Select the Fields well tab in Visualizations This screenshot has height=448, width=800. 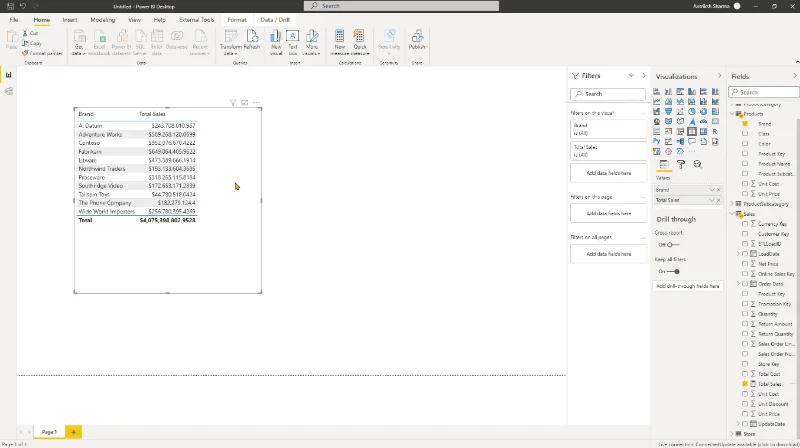click(664, 164)
